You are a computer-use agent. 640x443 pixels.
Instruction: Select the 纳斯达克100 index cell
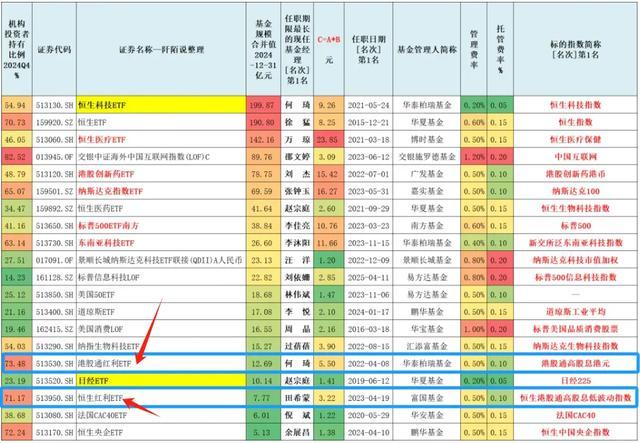(575, 191)
